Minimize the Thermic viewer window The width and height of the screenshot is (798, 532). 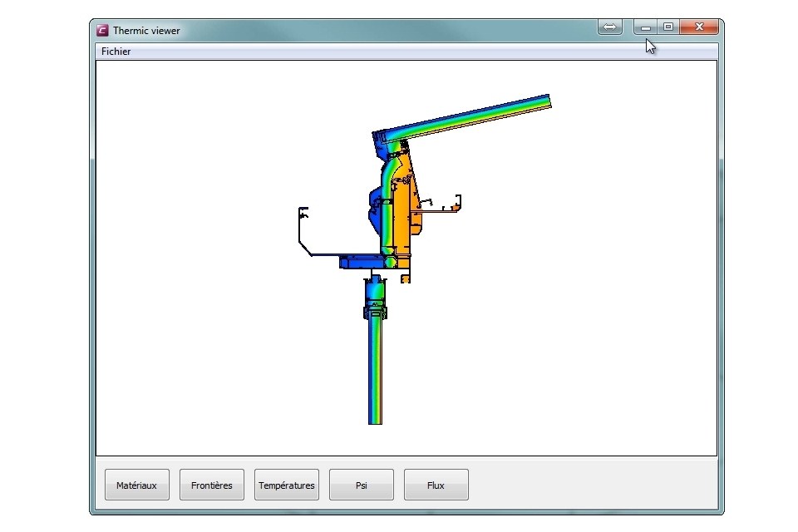point(645,27)
